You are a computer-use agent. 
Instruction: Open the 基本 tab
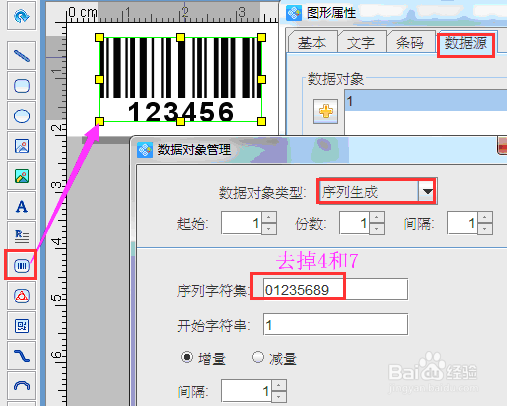[x=312, y=43]
